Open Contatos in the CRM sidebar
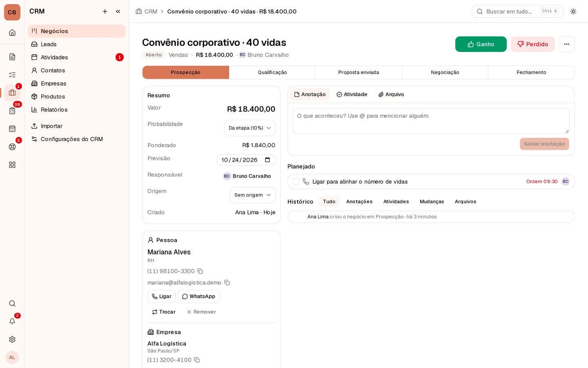Image resolution: width=588 pixels, height=368 pixels. coord(76,70)
